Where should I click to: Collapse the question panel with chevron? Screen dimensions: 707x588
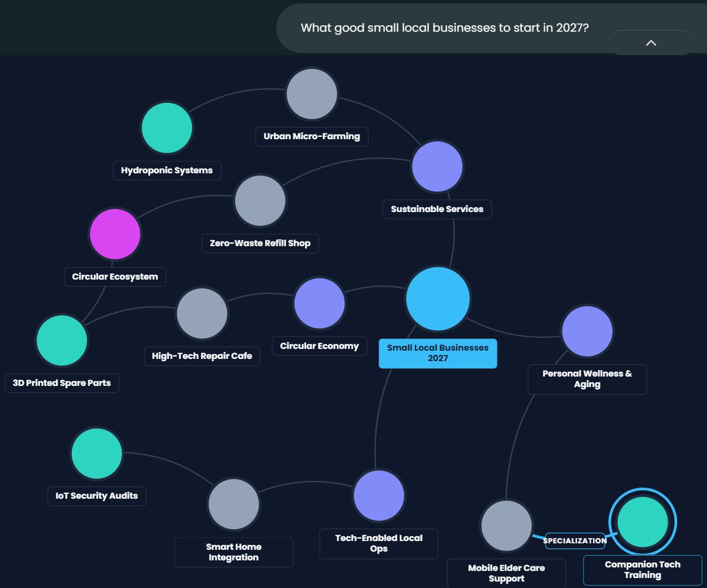coord(651,43)
